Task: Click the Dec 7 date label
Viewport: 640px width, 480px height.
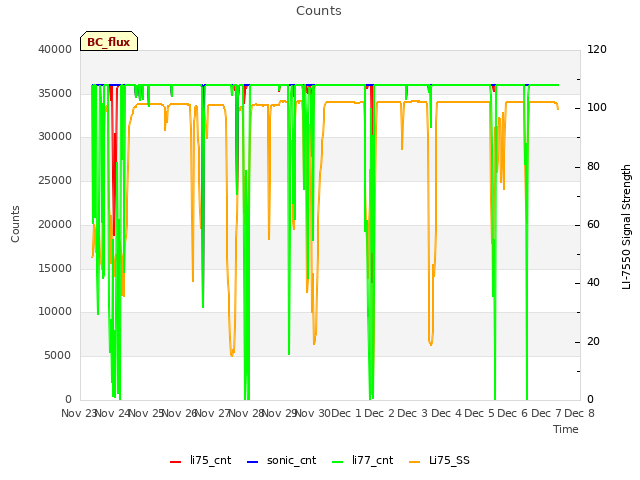Action: pos(546,413)
